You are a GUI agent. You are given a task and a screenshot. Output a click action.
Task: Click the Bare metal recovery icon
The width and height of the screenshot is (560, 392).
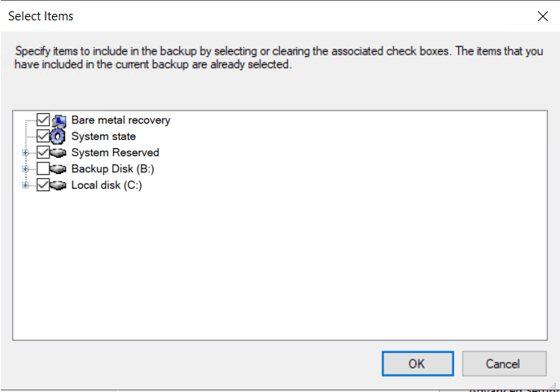click(59, 120)
